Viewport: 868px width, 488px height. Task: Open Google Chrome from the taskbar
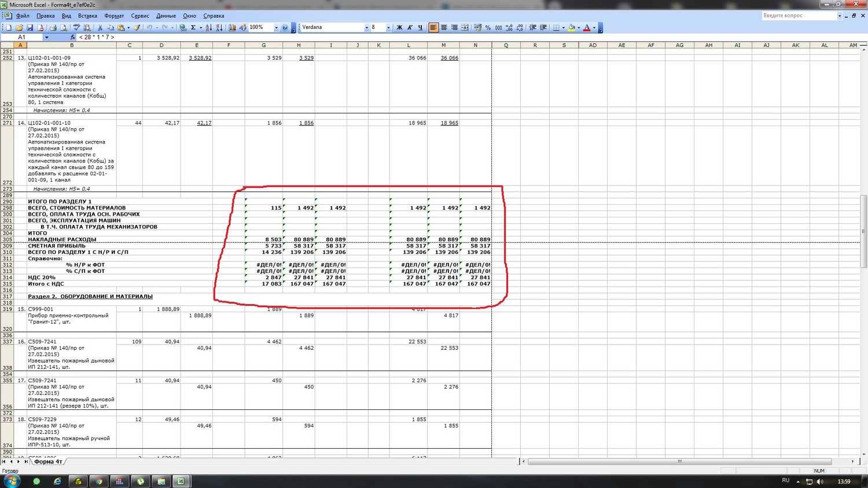click(x=98, y=481)
